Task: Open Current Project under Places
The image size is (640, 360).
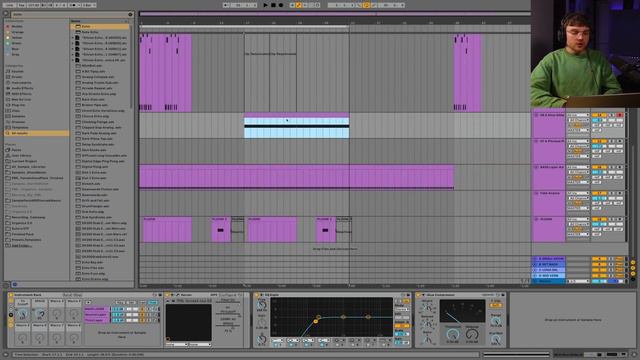Action: click(23, 161)
